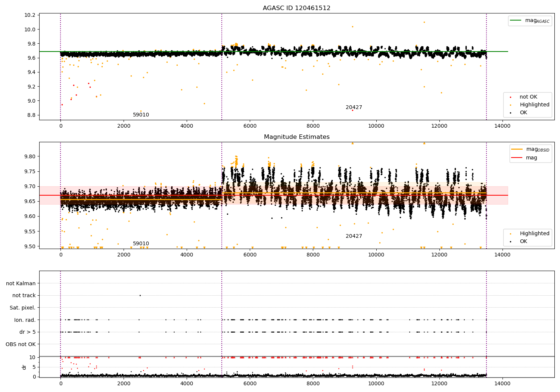Click the orange outlier point near 10.1 in top plot
Viewport: 560px width, 392px height.
(424, 22)
